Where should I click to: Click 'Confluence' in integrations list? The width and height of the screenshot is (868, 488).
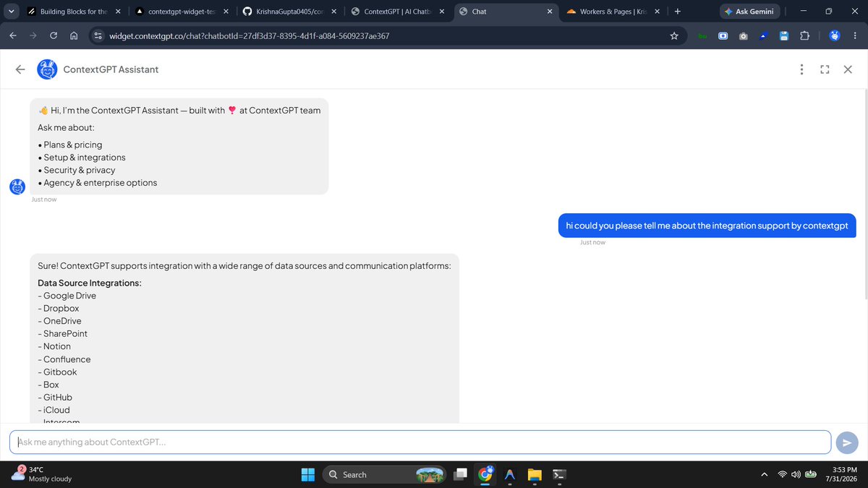point(67,359)
